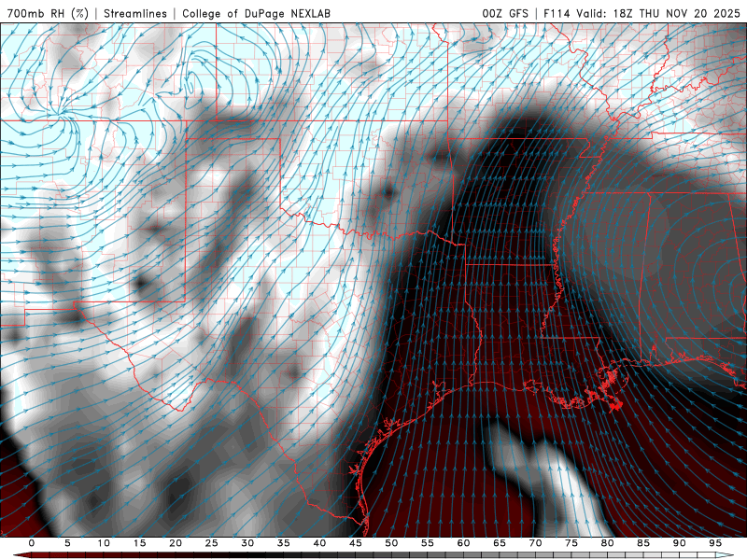Click the "College of DuPage NEXLAB" text
Viewport: 747px width, 560px height.
tap(256, 13)
